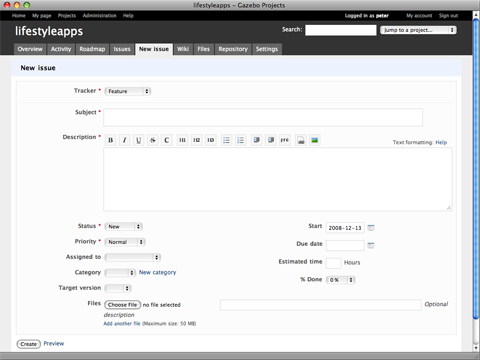This screenshot has width=480, height=360.
Task: Apply italic formatting in description toolbar
Action: [x=125, y=140]
